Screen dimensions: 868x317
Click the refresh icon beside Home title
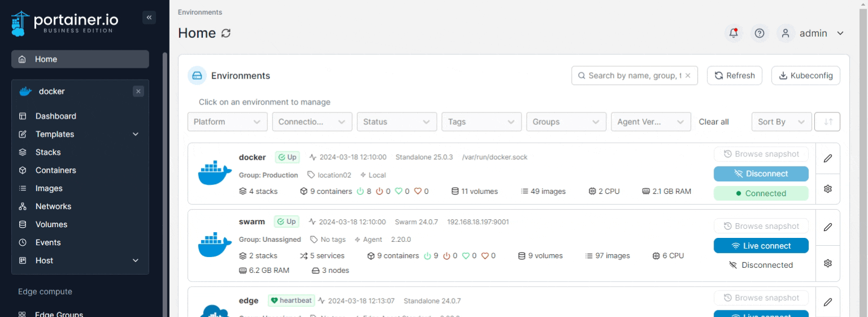click(226, 33)
